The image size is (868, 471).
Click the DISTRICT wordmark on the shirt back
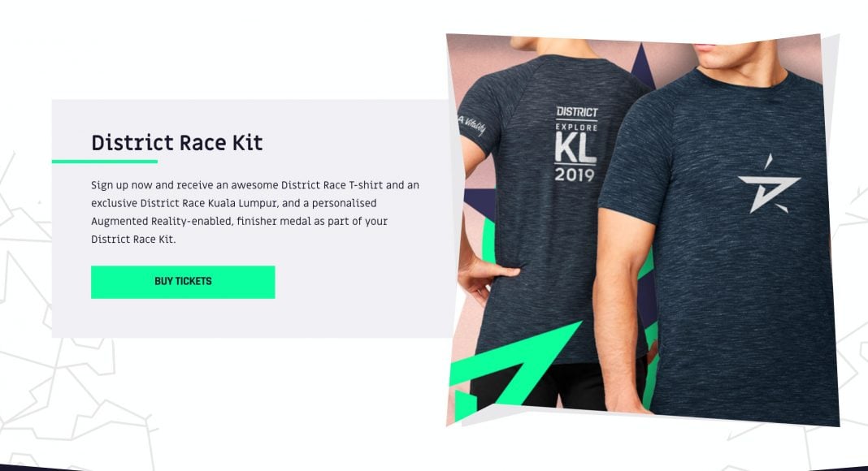click(x=577, y=112)
